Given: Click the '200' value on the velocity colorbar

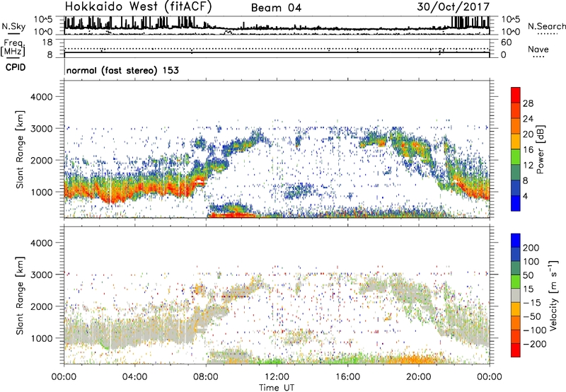Looking at the screenshot, I should [x=531, y=248].
